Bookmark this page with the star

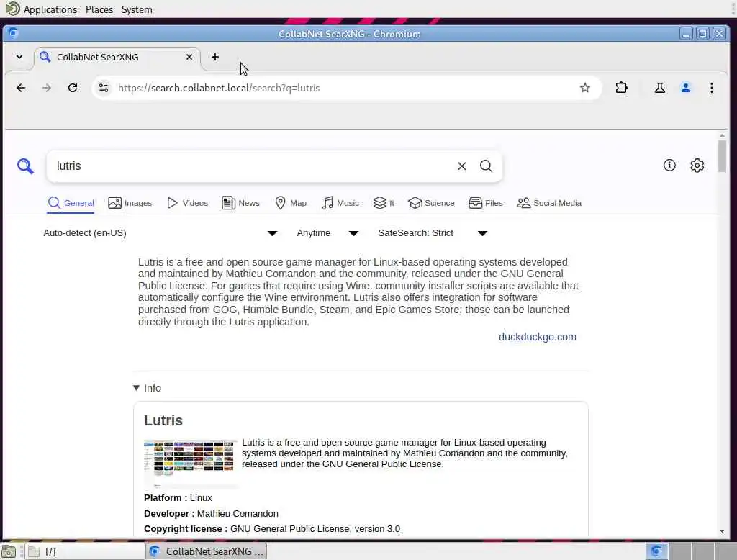(584, 88)
